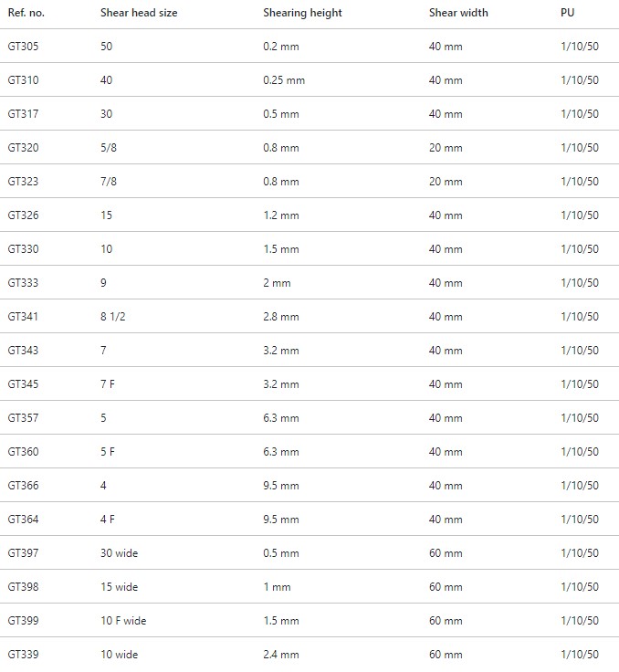Screen dimensions: 619x672
Task: Click the 0.25 mm shearing height cell
Action: click(284, 80)
